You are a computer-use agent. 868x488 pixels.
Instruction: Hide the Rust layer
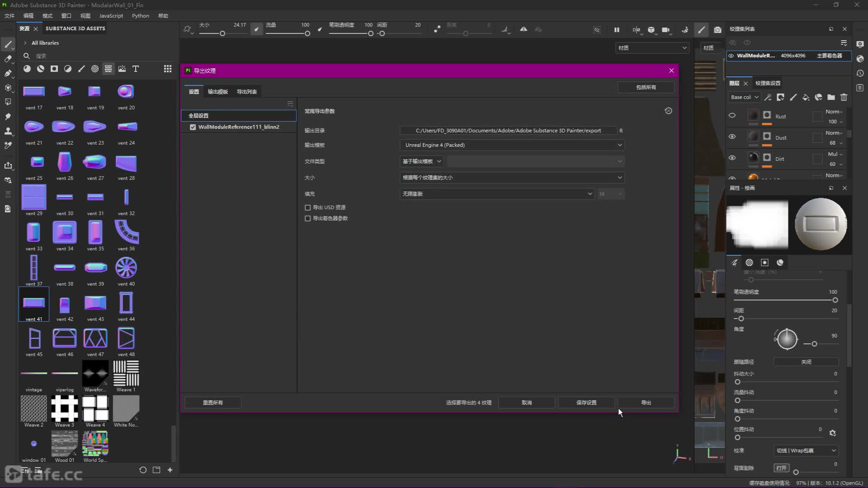pos(732,116)
